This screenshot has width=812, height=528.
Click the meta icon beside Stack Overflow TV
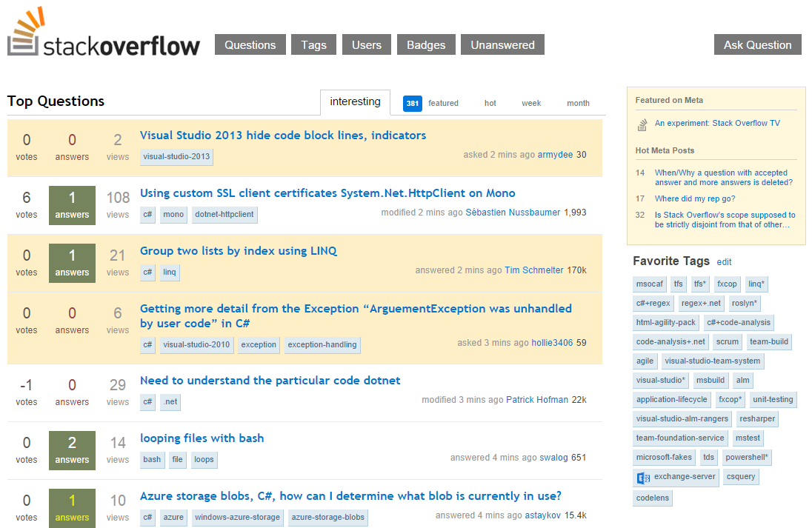point(642,124)
